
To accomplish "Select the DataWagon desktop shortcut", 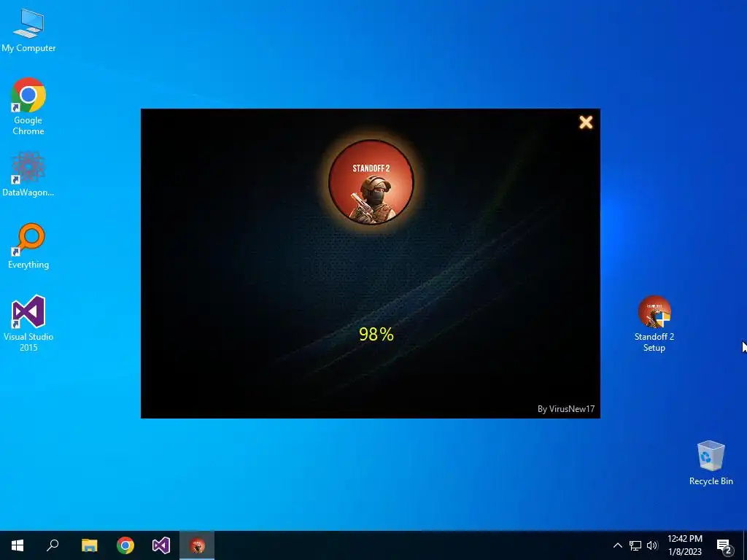I will pos(28,174).
